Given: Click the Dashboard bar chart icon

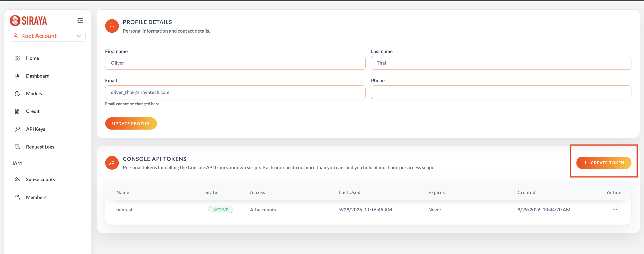Looking at the screenshot, I should (17, 76).
